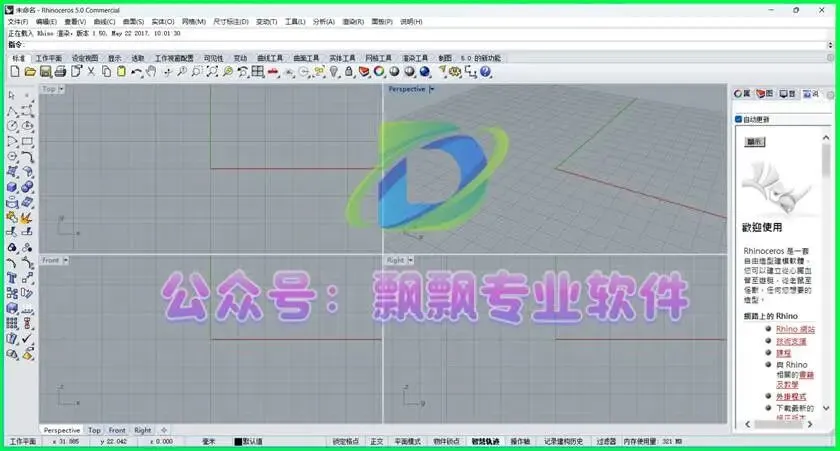840x451 pixels.
Task: Select the Explode tool with orange burst
Action: click(27, 217)
